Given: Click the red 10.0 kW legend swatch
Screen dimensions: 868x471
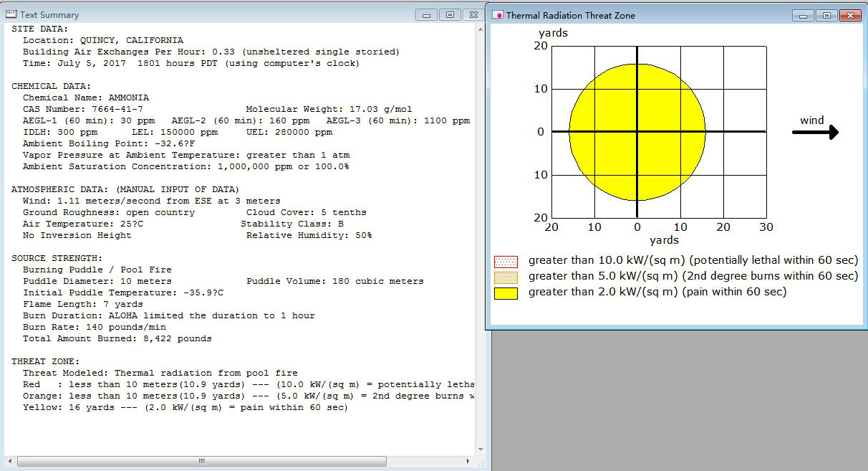Looking at the screenshot, I should point(506,261).
